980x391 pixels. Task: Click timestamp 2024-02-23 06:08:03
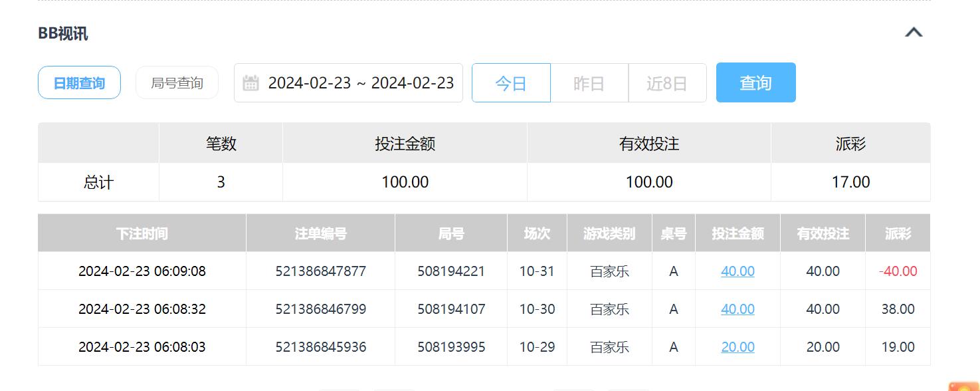tap(142, 347)
